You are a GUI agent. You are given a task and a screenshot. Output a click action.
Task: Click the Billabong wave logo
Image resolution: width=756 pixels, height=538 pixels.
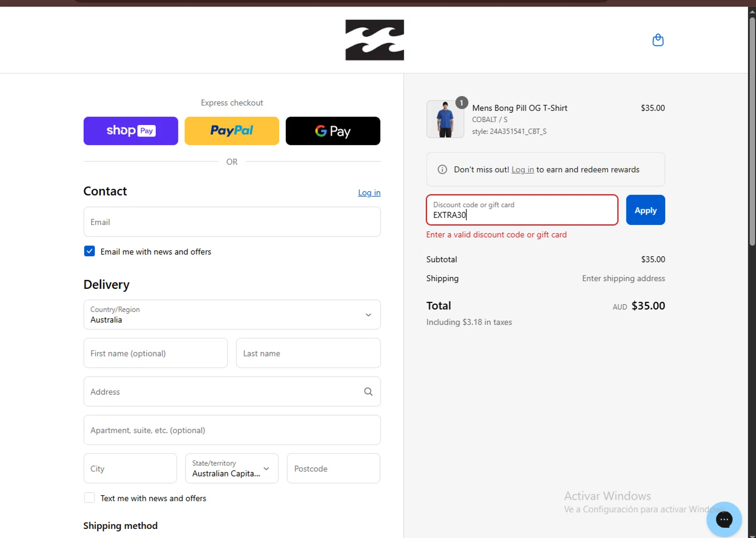[374, 40]
